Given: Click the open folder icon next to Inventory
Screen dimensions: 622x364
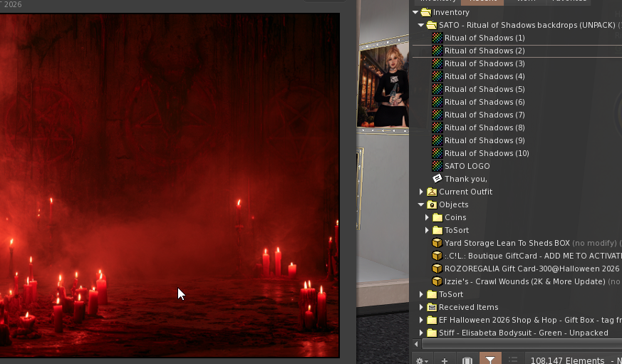Looking at the screenshot, I should click(426, 12).
